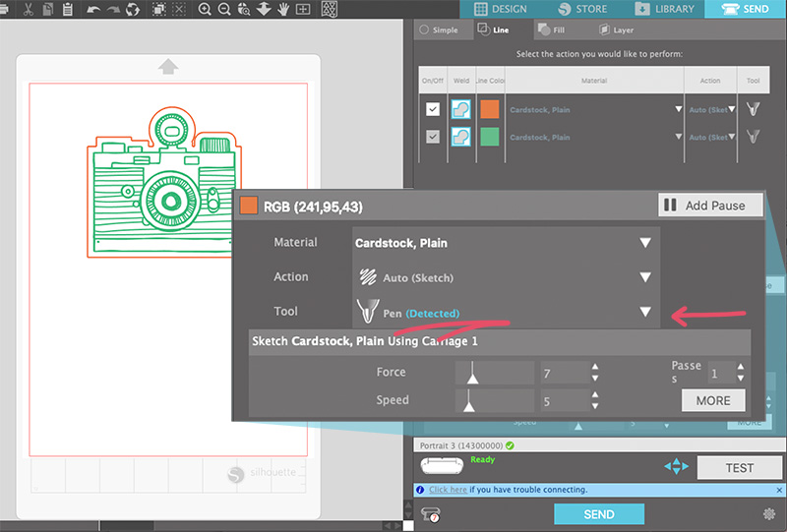Click the pen tool icon in green row
The image size is (787, 532).
pos(753,137)
